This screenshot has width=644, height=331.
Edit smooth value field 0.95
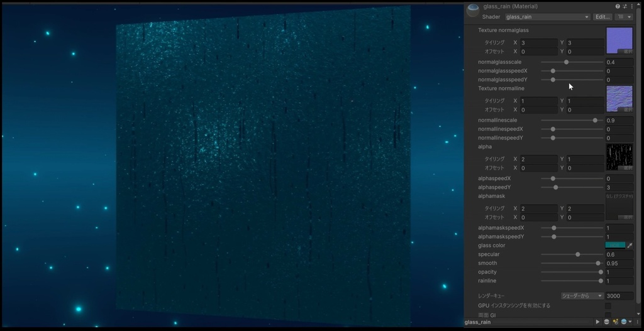(619, 263)
